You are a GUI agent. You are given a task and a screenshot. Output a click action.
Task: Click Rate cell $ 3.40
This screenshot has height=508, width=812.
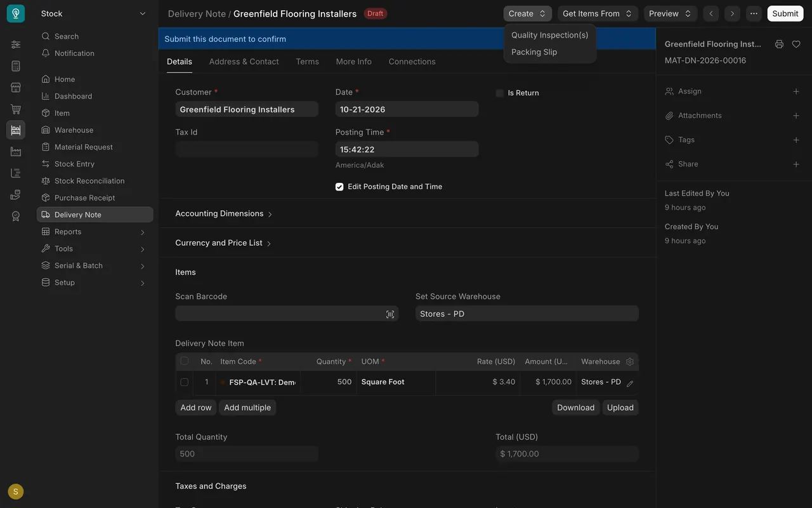pyautogui.click(x=478, y=382)
